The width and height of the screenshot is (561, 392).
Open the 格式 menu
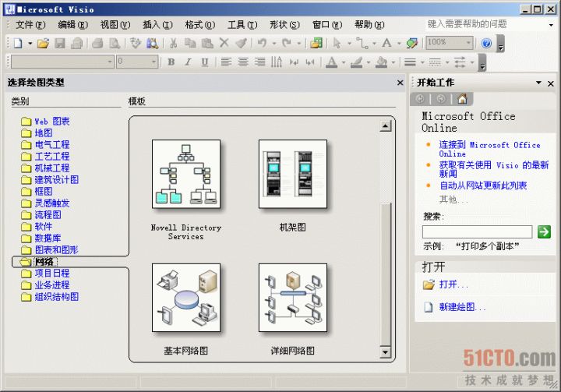(200, 25)
